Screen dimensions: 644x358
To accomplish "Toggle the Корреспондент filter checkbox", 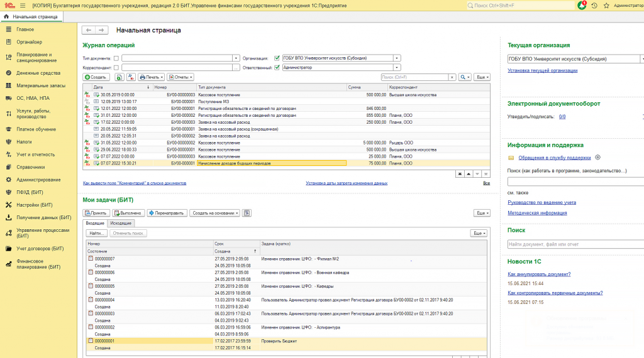I will (116, 68).
